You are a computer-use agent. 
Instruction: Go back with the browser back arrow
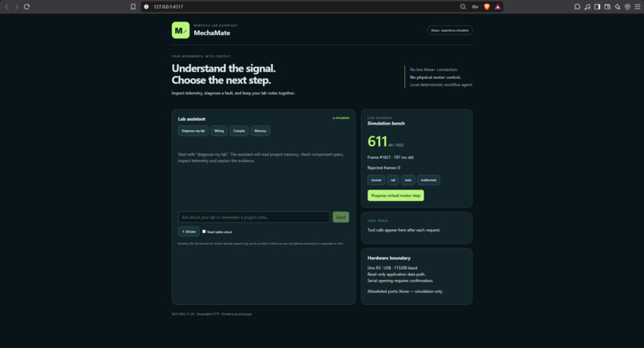6,6
